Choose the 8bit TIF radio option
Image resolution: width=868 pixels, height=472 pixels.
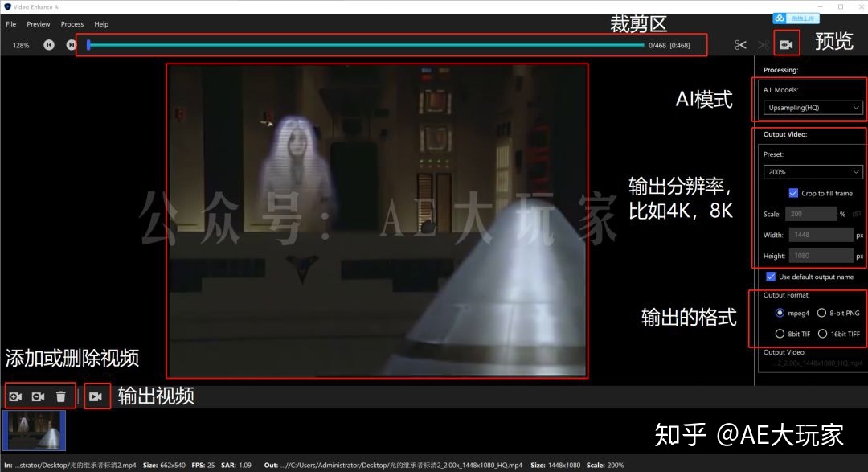pos(780,334)
